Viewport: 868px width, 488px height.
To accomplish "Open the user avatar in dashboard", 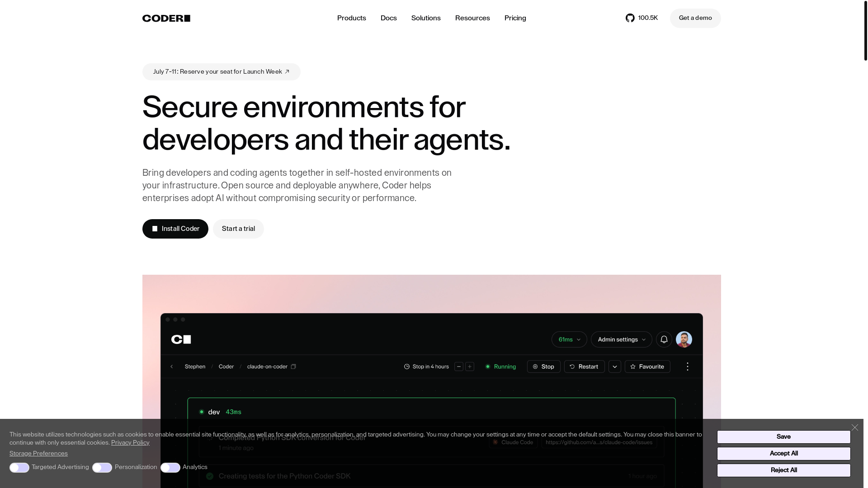I will pyautogui.click(x=684, y=339).
